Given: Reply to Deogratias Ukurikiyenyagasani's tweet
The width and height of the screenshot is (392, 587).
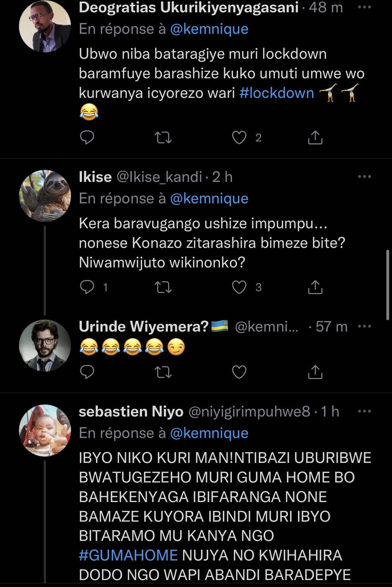Looking at the screenshot, I should click(x=87, y=138).
